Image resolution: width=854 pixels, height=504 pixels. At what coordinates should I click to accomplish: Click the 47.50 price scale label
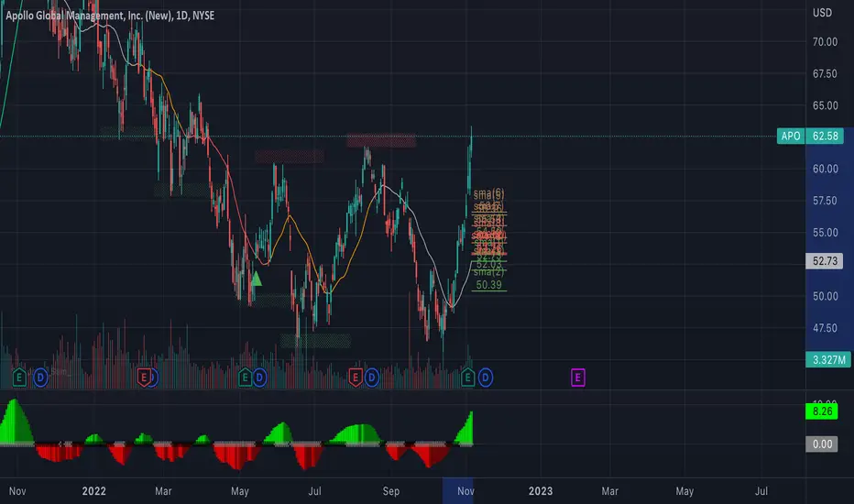click(x=825, y=328)
